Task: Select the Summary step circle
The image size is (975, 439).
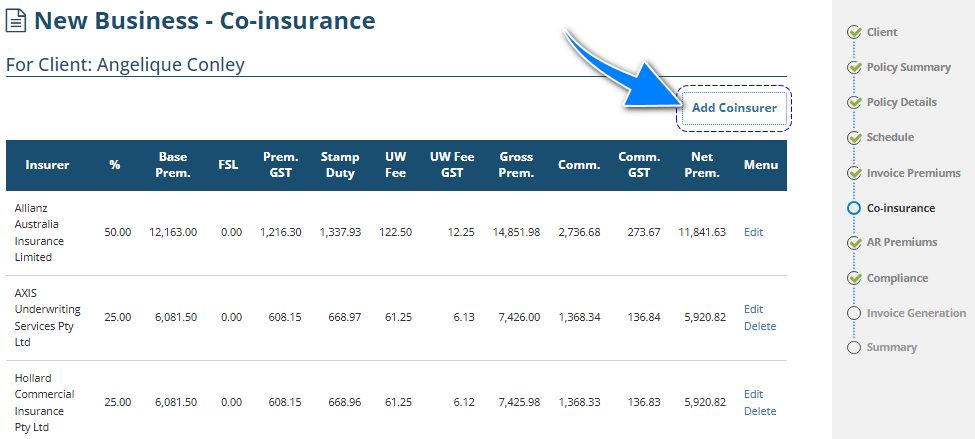Action: (x=854, y=347)
